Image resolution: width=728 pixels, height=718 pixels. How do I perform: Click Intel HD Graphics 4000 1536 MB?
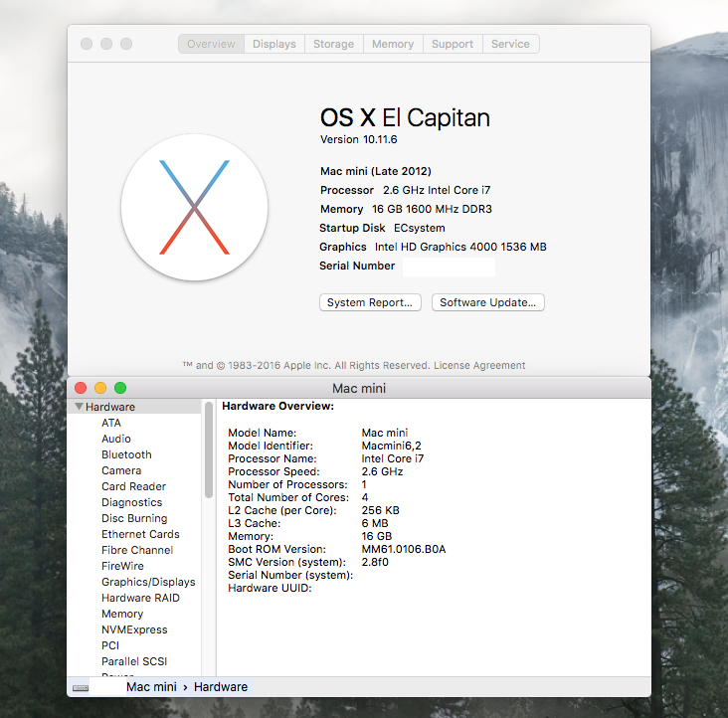pyautogui.click(x=461, y=247)
